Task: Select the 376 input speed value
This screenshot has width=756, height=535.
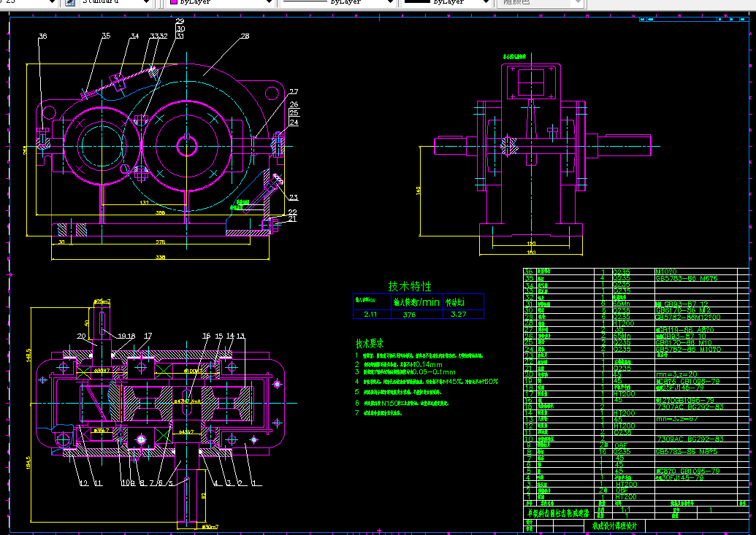Action: coord(409,315)
